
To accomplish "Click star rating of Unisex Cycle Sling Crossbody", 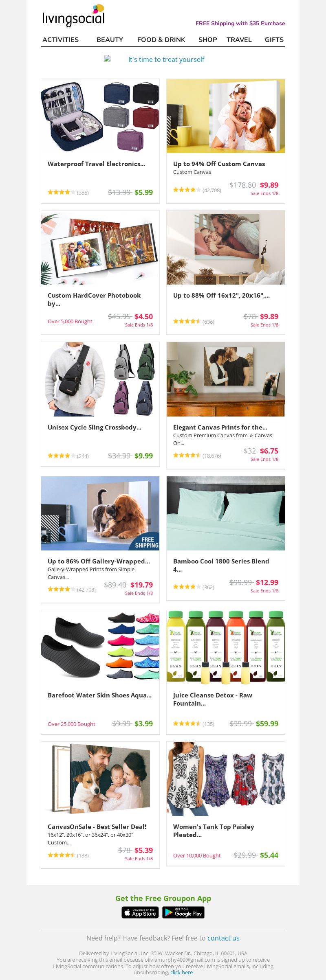I will (x=62, y=456).
